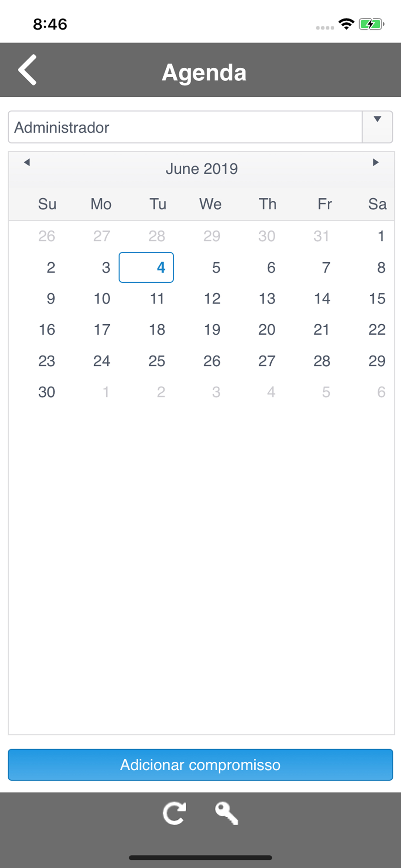The height and width of the screenshot is (868, 401).
Task: Select grayed July 6 date
Action: click(x=381, y=392)
